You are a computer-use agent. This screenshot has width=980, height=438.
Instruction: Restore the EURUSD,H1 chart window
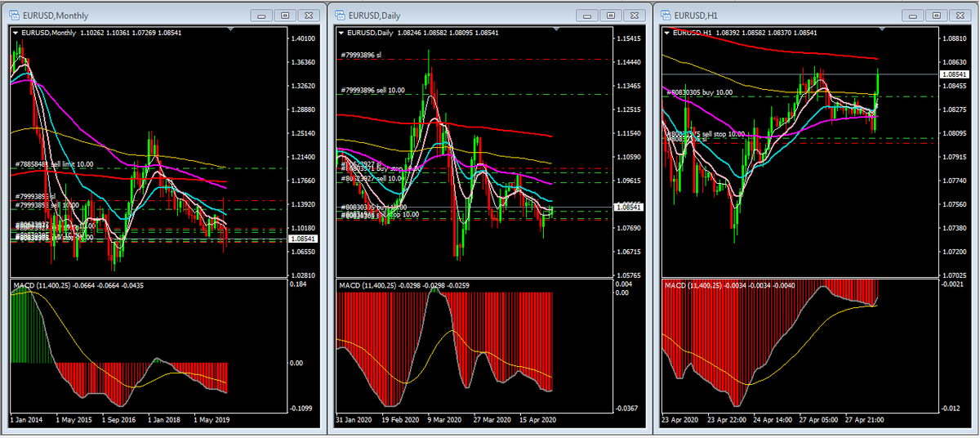[x=938, y=15]
